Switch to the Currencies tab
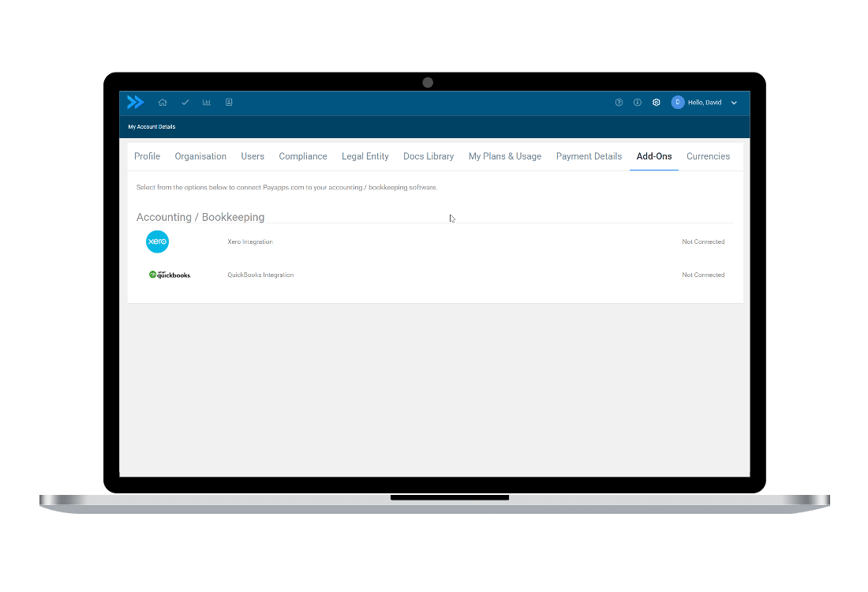Image resolution: width=868 pixels, height=592 pixels. (x=708, y=156)
